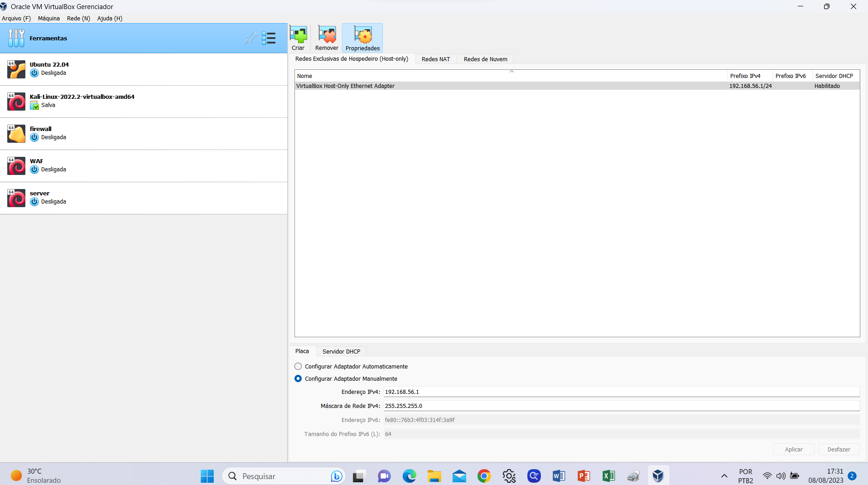Switch to the Redes NAT tab
Screen dimensions: 868x485
pos(436,59)
